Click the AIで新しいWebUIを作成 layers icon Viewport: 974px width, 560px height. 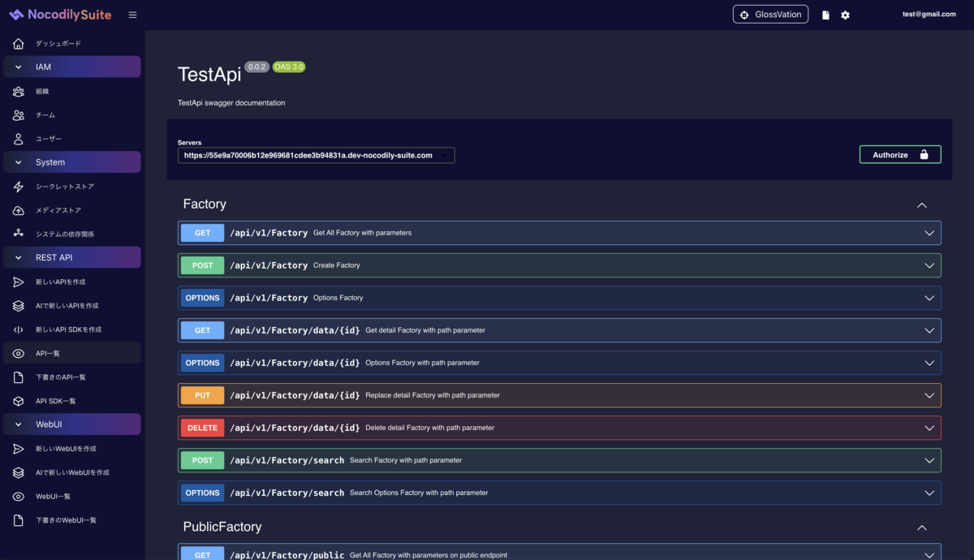click(x=19, y=472)
